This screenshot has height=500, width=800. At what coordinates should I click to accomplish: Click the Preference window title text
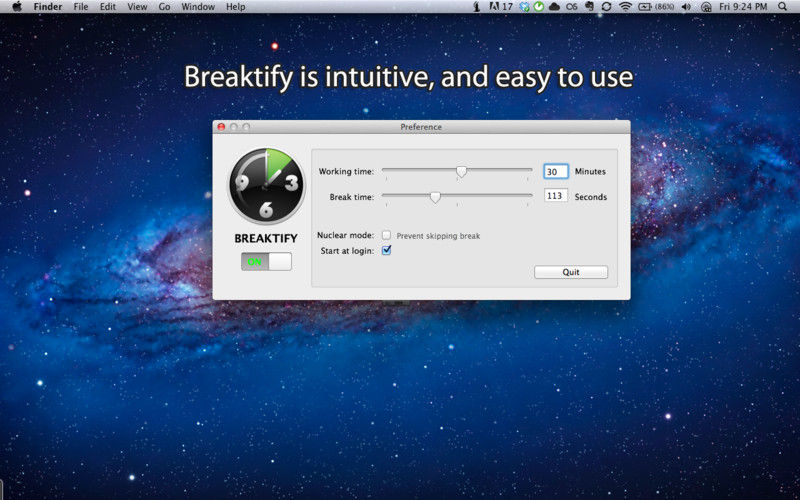click(x=421, y=127)
